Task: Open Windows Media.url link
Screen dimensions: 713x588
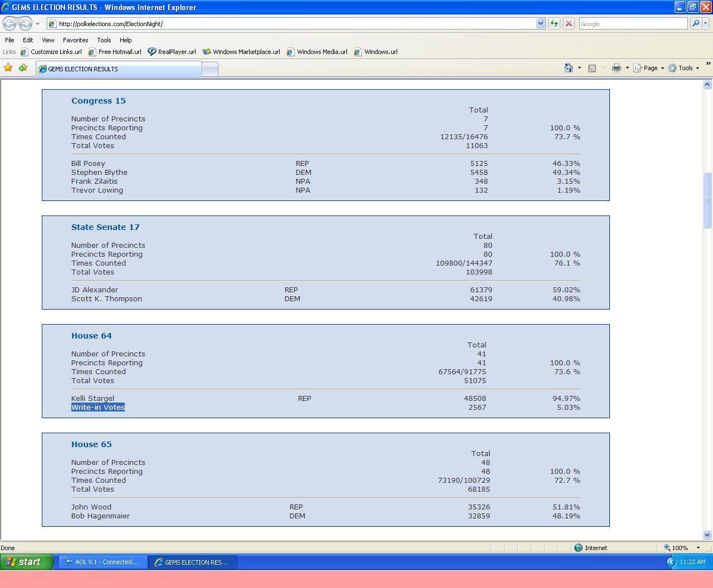Action: pyautogui.click(x=317, y=52)
